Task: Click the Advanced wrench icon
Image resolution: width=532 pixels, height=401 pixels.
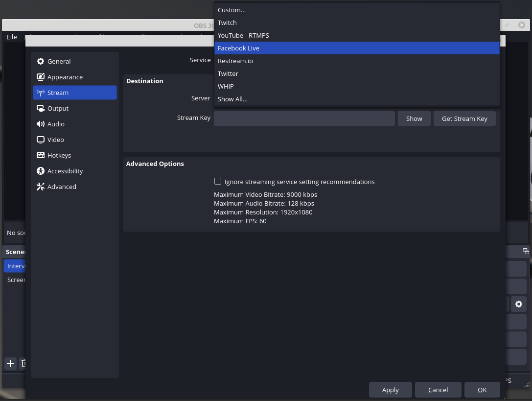Action: 40,186
